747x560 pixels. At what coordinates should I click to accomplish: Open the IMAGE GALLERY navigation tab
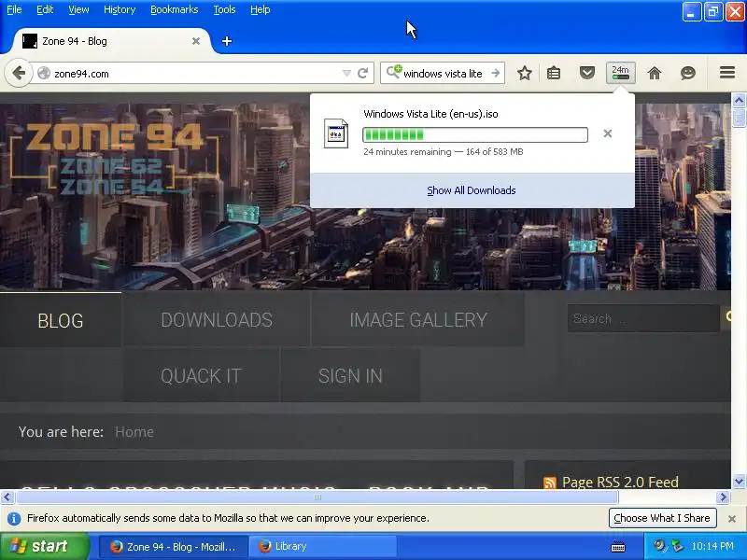pyautogui.click(x=418, y=320)
